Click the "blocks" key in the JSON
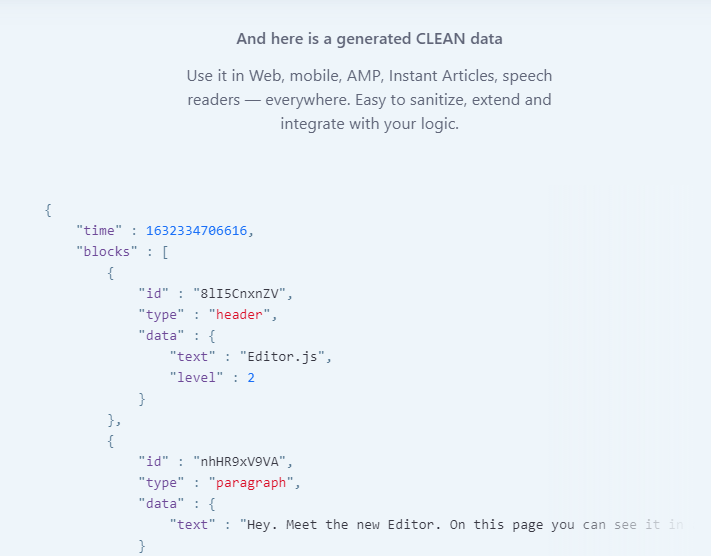 tap(107, 252)
